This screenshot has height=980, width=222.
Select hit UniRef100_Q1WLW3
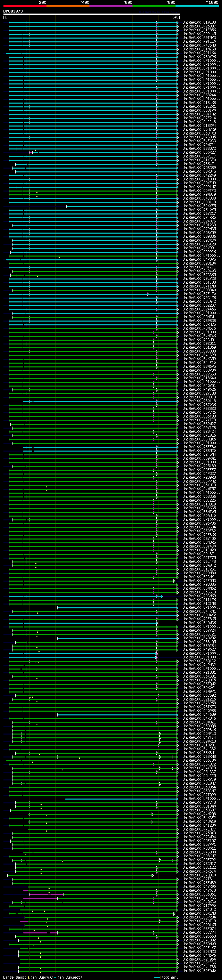click(199, 23)
